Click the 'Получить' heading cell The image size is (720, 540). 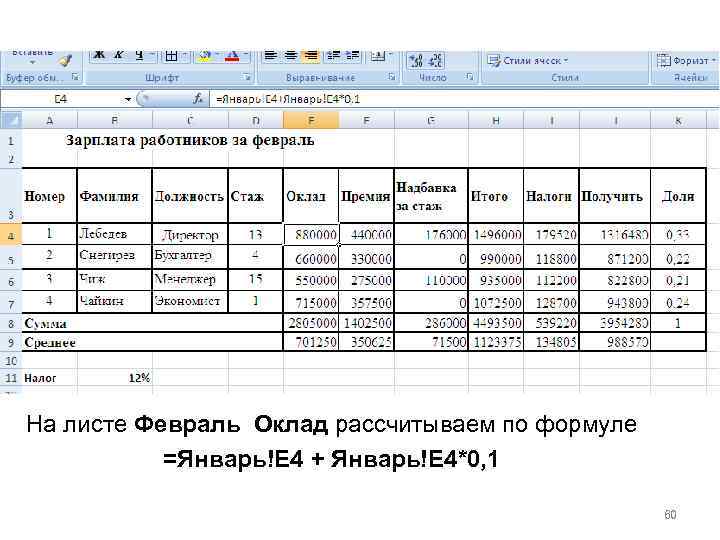click(615, 196)
